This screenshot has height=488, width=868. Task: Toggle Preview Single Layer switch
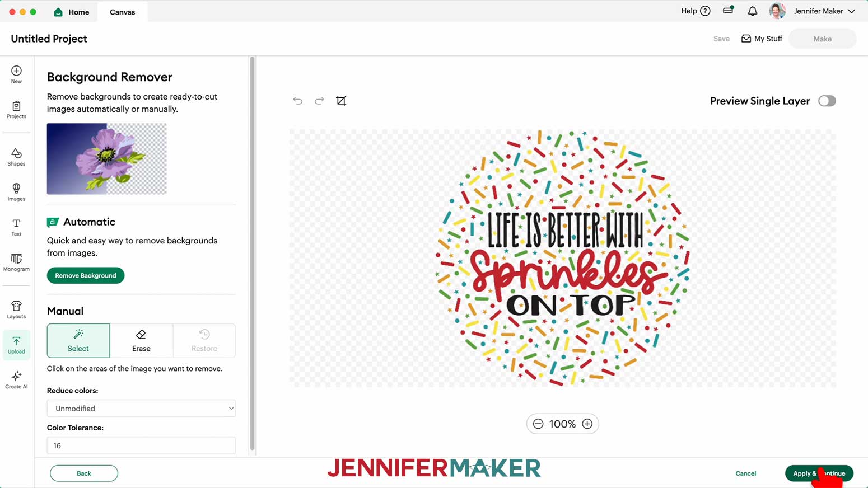[x=827, y=101]
